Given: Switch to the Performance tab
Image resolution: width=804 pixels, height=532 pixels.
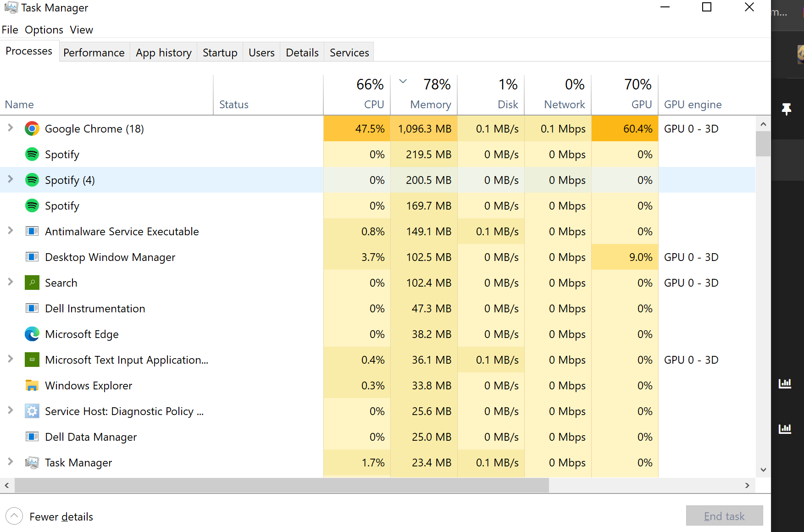Looking at the screenshot, I should click(94, 53).
